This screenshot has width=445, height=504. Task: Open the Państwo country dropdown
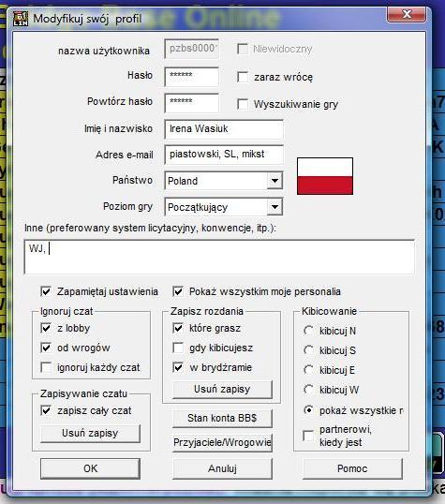point(274,181)
